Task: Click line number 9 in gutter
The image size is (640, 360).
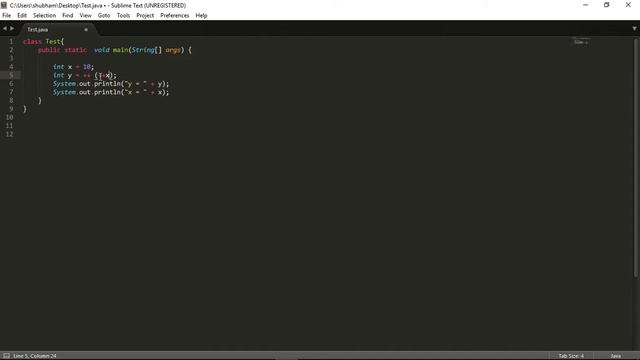Action: click(x=11, y=109)
